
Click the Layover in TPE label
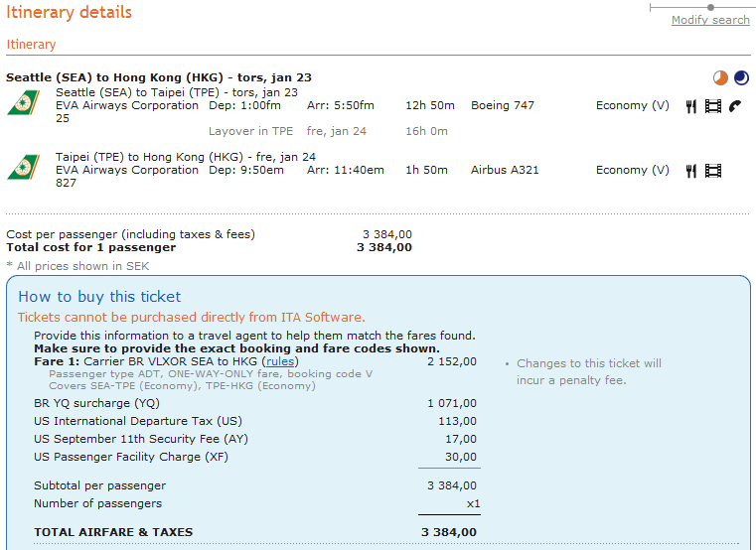tap(250, 131)
